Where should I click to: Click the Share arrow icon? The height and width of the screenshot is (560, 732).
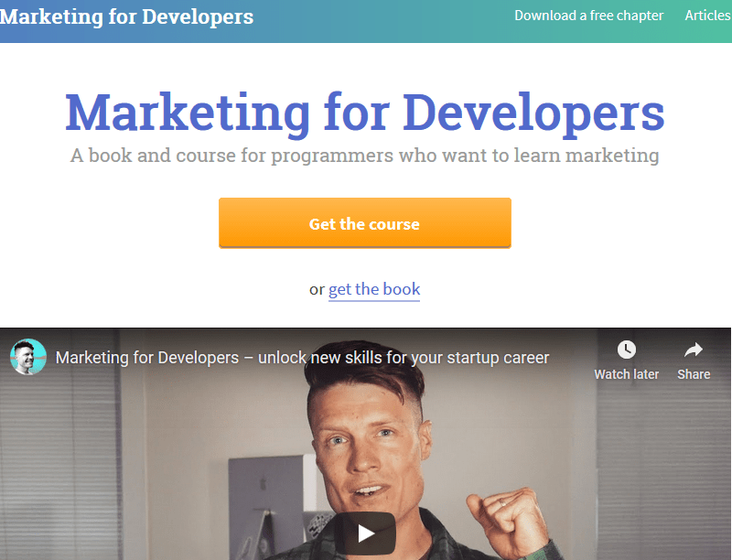click(694, 350)
